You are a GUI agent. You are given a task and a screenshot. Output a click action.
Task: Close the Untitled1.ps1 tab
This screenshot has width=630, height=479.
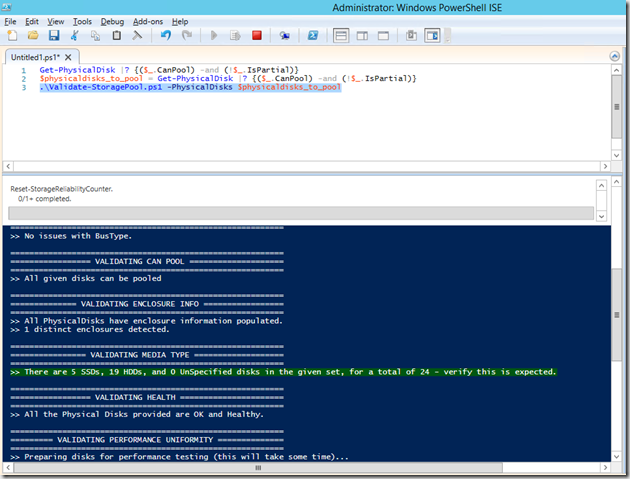click(x=68, y=57)
